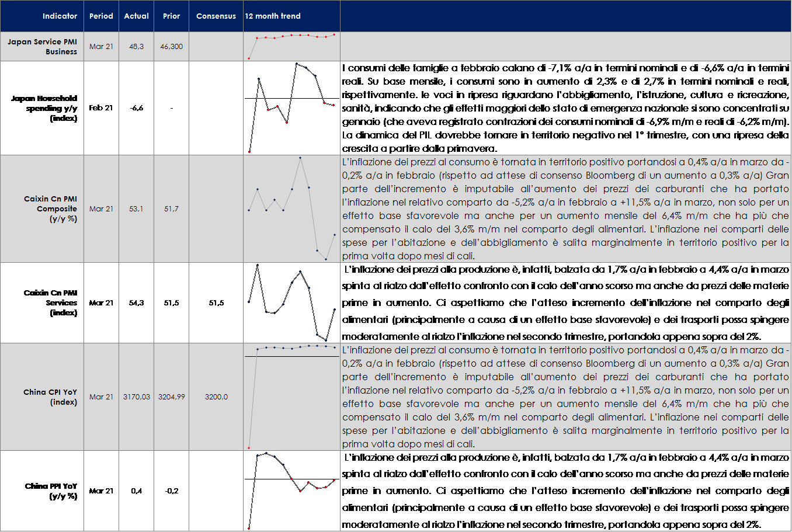Click the Consensus column header

point(216,16)
